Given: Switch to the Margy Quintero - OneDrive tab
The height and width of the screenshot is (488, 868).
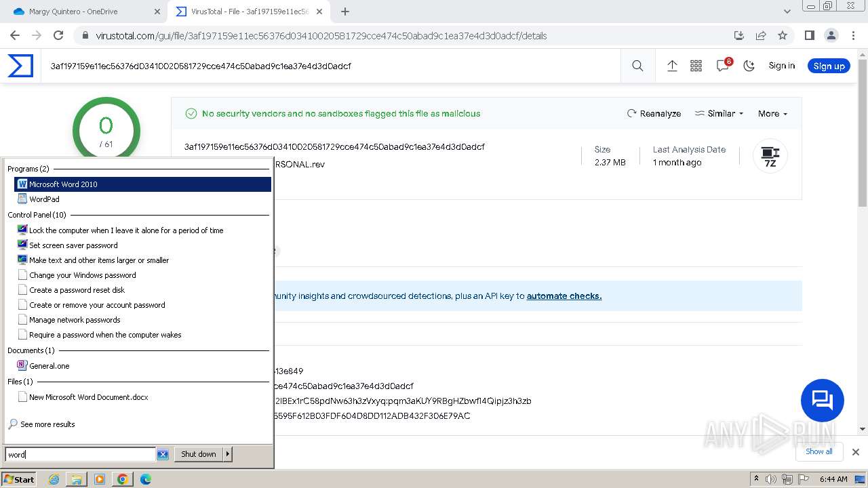Looking at the screenshot, I should pyautogui.click(x=84, y=12).
